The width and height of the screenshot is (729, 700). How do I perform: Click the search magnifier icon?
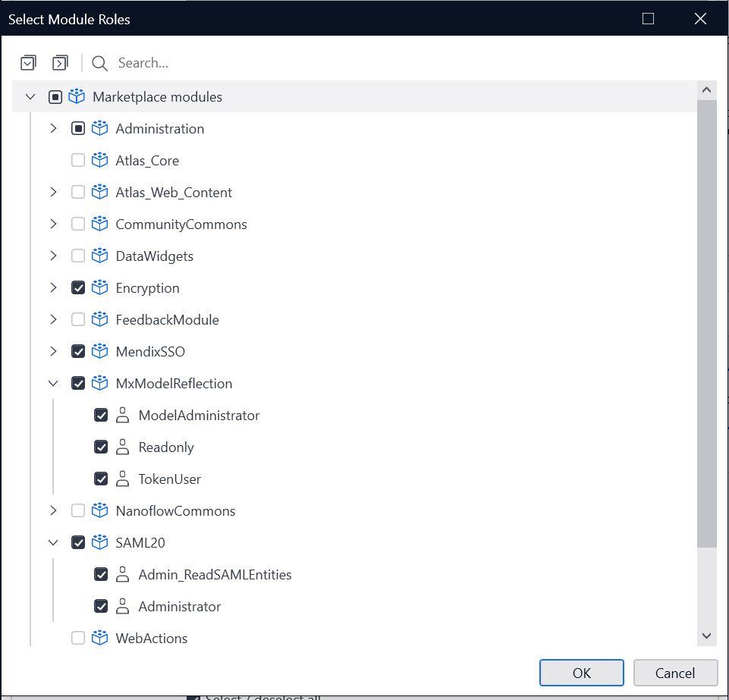pos(99,64)
